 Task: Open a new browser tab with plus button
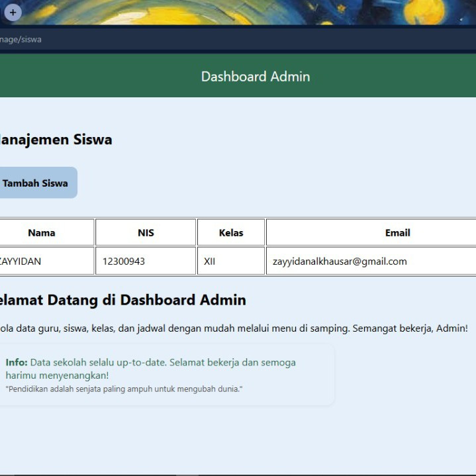click(x=13, y=12)
